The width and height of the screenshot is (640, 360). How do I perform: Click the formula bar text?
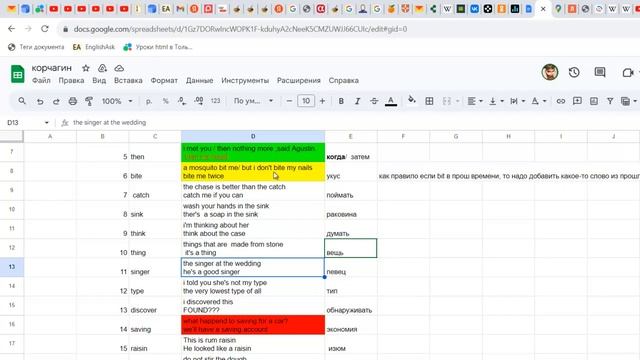[x=109, y=122]
